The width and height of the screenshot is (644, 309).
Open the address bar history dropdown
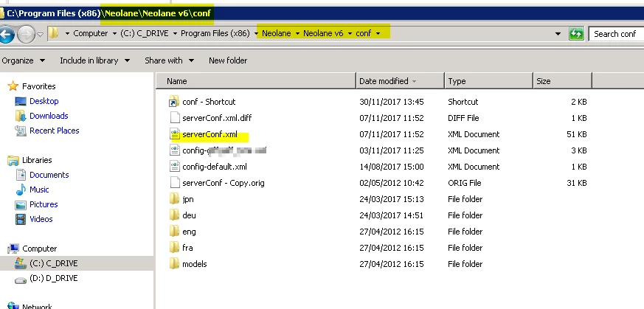point(558,34)
